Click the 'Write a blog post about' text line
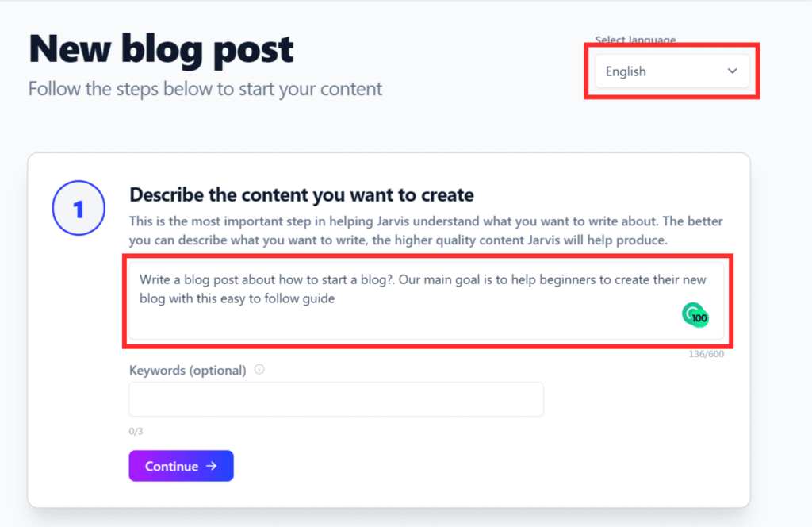The height and width of the screenshot is (527, 812). 423,280
